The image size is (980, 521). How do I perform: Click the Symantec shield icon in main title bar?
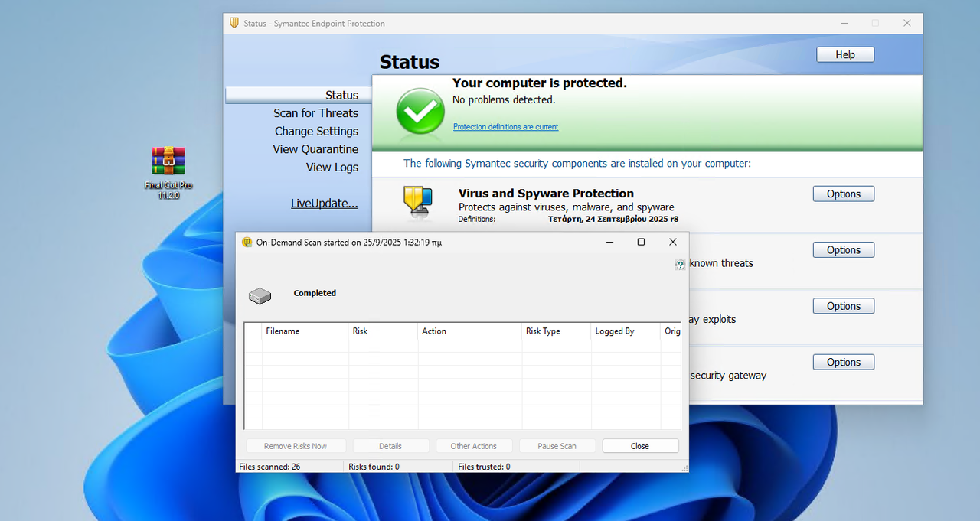(x=234, y=23)
